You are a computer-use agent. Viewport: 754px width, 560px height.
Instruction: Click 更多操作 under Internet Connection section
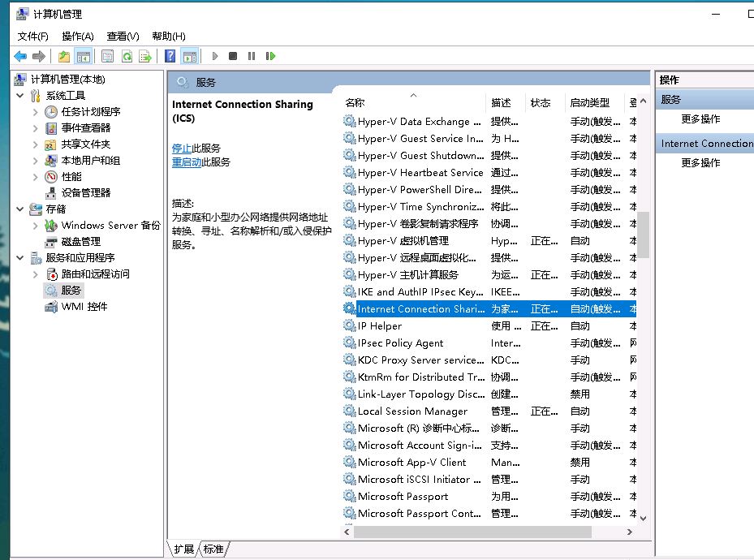coord(700,163)
